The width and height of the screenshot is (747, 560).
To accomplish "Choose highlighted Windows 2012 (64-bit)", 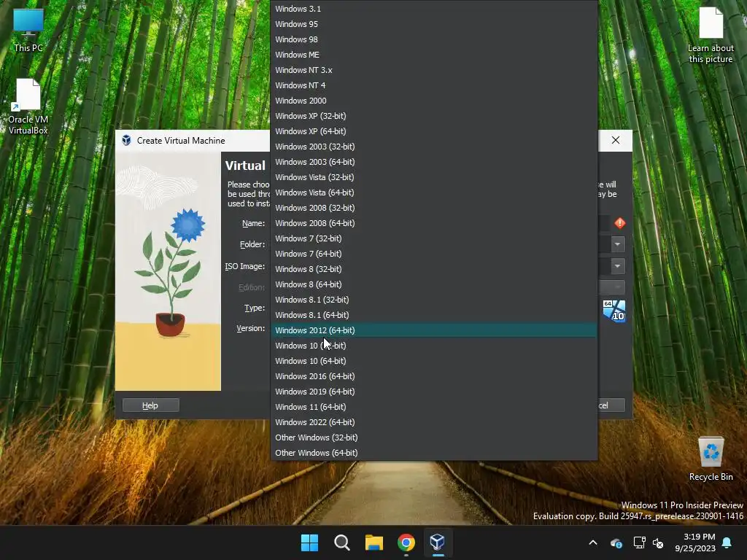I will tap(433, 330).
